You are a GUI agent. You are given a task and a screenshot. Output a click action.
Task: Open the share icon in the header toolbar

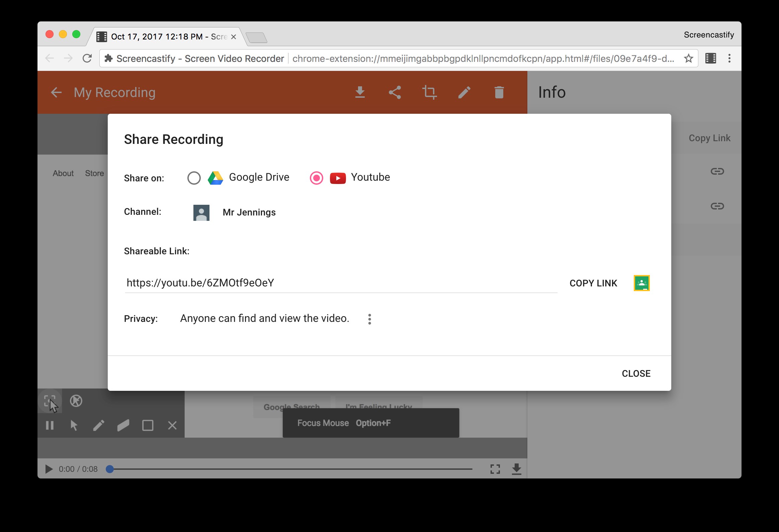[395, 93]
